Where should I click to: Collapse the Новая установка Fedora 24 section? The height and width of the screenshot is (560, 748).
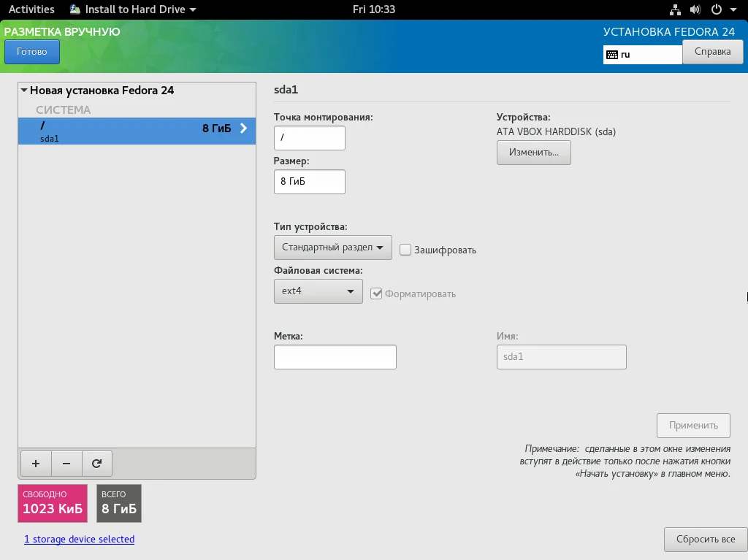(24, 90)
